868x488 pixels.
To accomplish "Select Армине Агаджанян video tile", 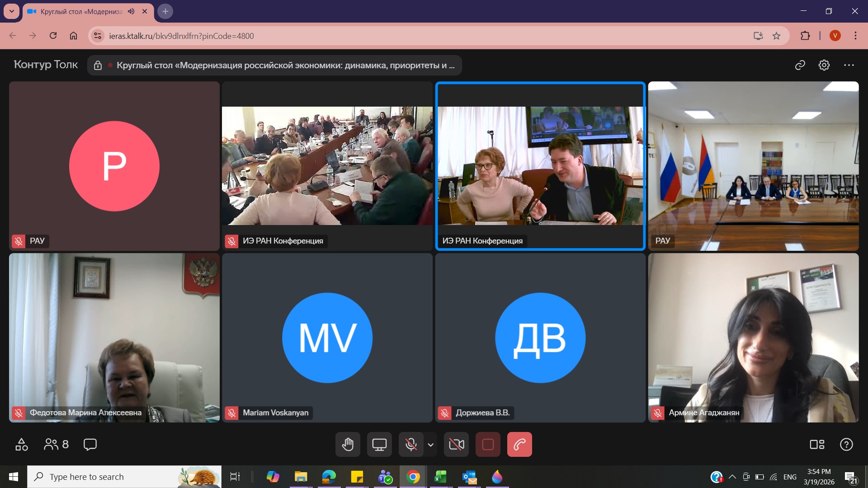I will click(x=753, y=338).
